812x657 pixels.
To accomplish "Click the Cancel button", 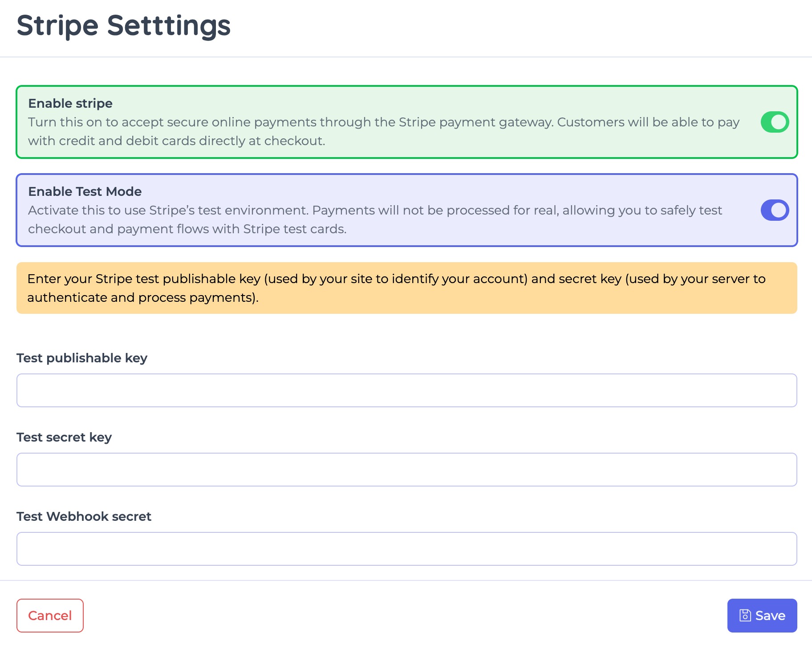I will tap(50, 615).
